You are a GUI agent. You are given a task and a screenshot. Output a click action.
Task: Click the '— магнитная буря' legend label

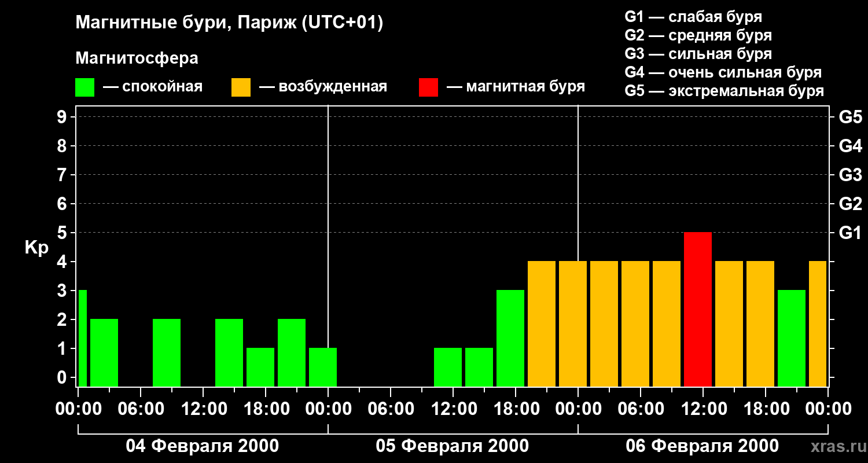(x=516, y=87)
